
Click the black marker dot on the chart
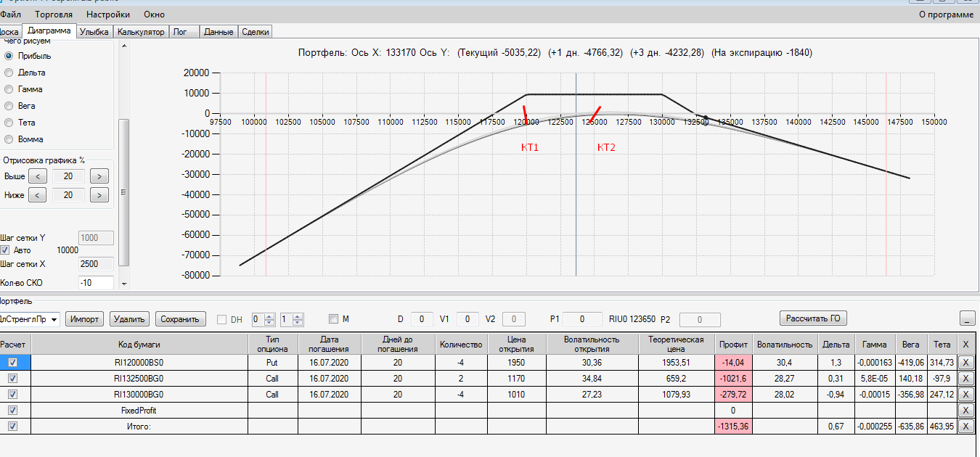tap(705, 118)
